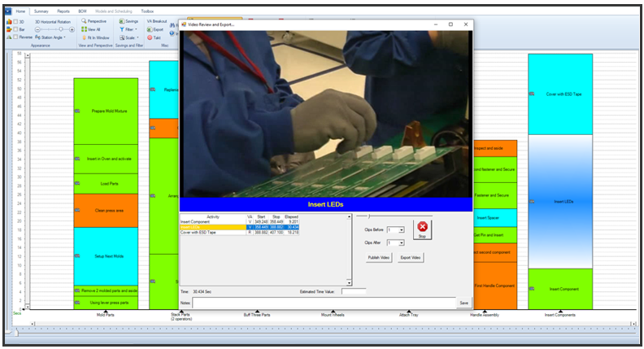The width and height of the screenshot is (644, 349).
Task: Click the Export Excel icon
Action: point(150,29)
